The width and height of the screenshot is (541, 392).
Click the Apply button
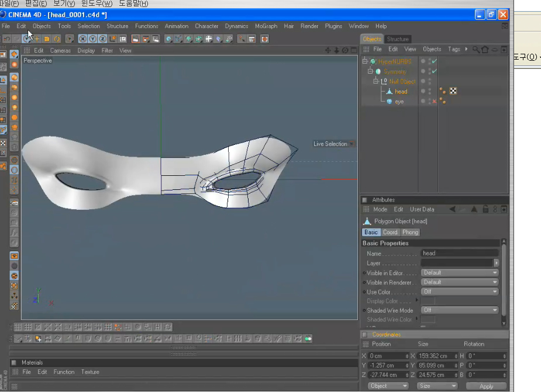point(486,386)
